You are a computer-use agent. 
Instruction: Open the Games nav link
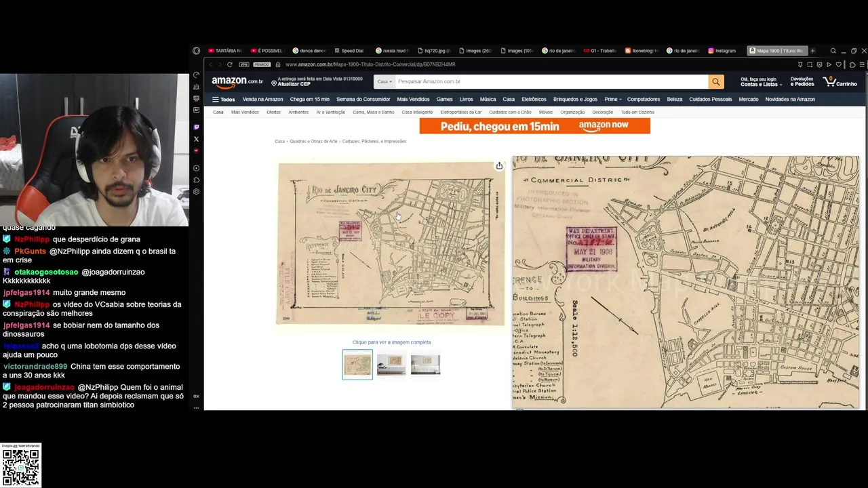coord(444,100)
